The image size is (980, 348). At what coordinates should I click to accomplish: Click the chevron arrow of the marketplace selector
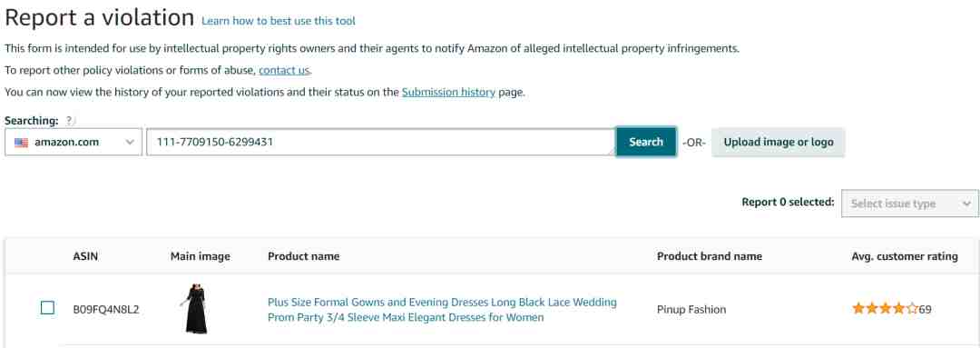pos(130,142)
